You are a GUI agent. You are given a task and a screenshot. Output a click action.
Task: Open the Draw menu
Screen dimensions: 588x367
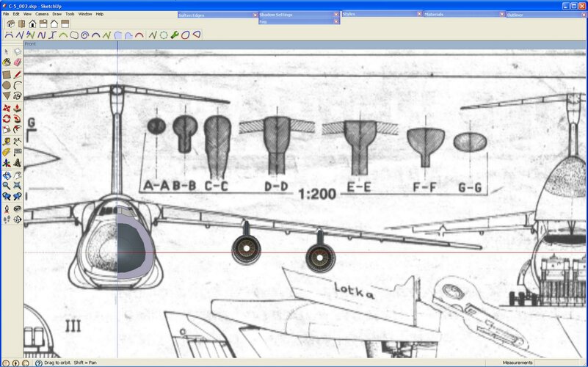57,14
